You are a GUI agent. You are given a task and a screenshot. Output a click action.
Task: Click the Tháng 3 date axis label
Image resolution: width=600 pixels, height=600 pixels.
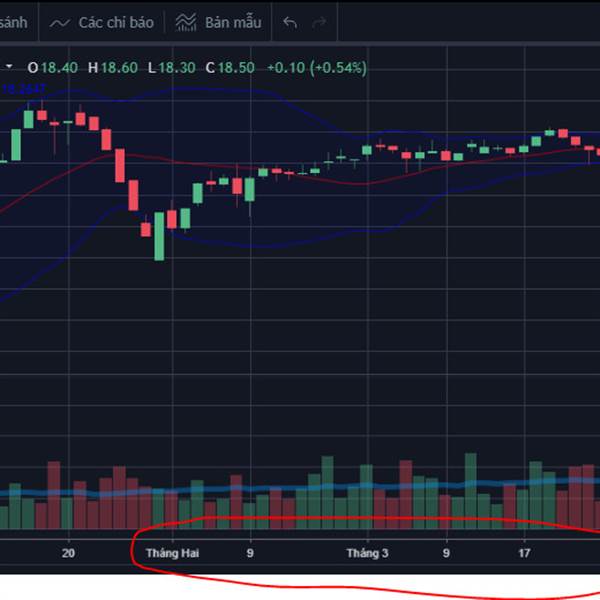tap(367, 553)
